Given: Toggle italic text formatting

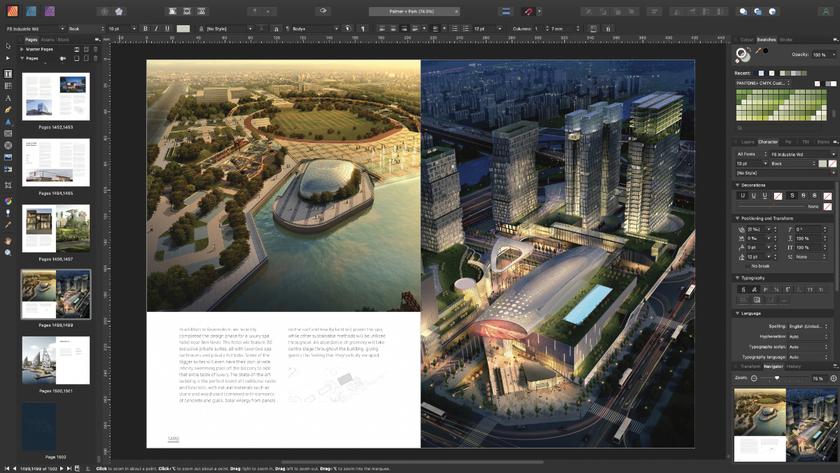Looking at the screenshot, I should click(156, 29).
